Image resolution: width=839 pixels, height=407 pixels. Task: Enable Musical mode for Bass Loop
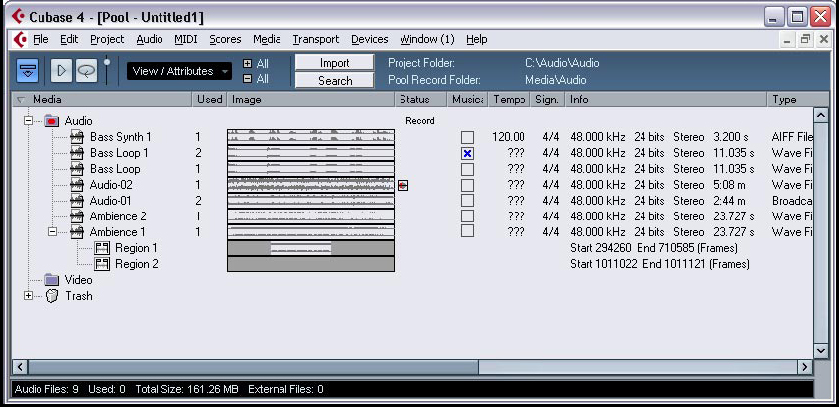pyautogui.click(x=467, y=170)
